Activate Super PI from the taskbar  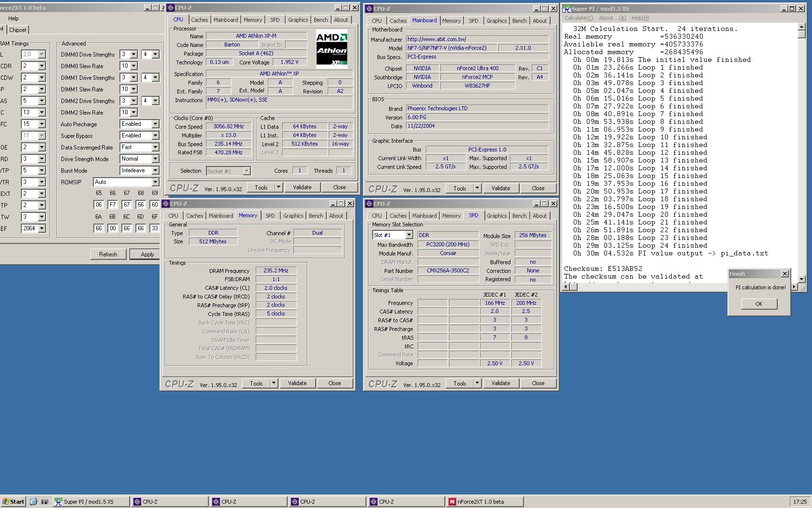coord(90,502)
